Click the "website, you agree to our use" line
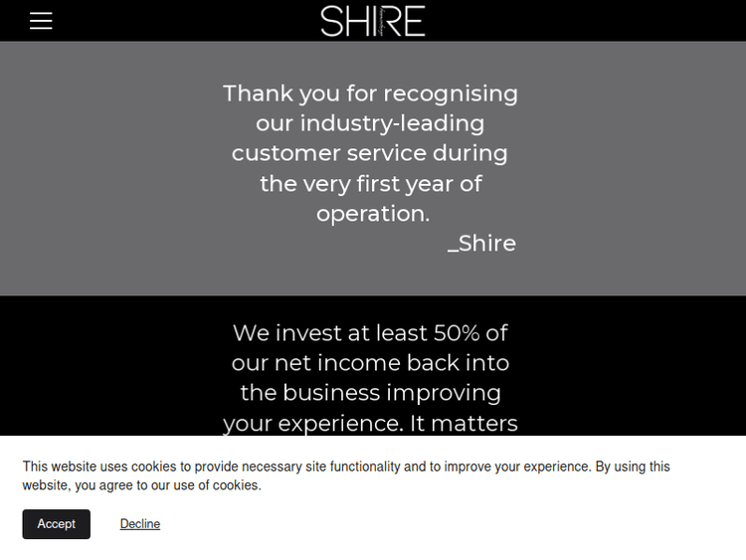 click(141, 485)
